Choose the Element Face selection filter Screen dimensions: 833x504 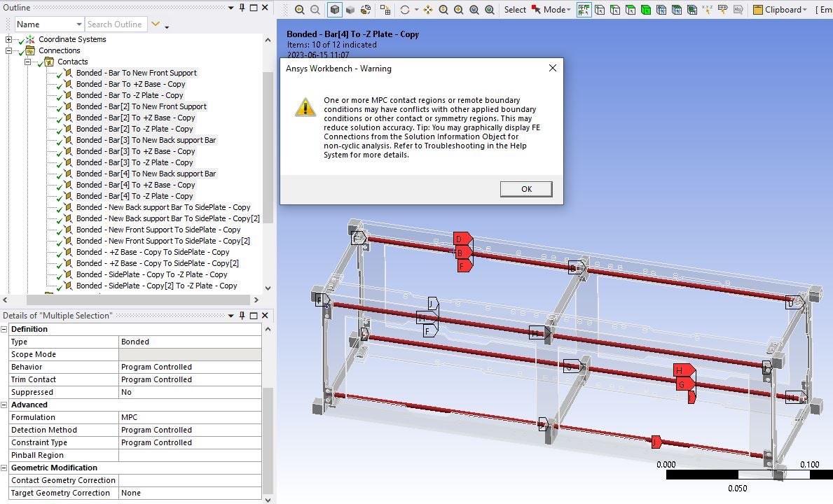[x=677, y=10]
